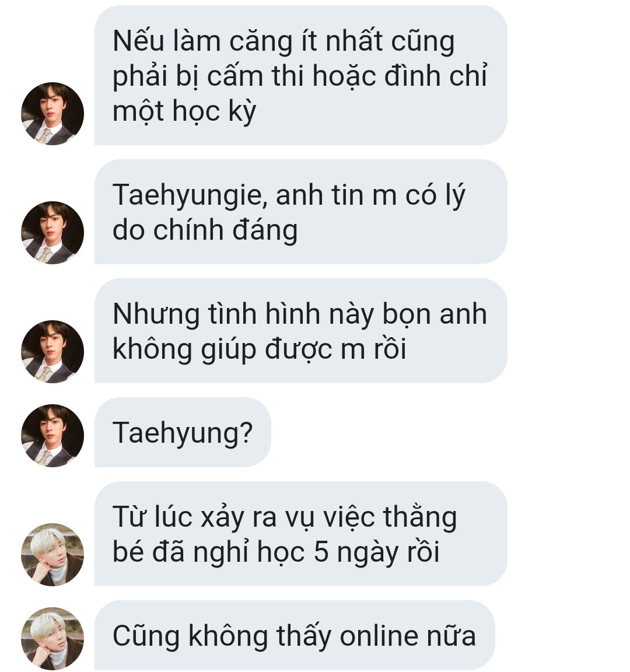Select the 'Nếu làm căng ít nhất' message bubble
Image resolution: width=630 pixels, height=672 pixels.
tap(301, 75)
